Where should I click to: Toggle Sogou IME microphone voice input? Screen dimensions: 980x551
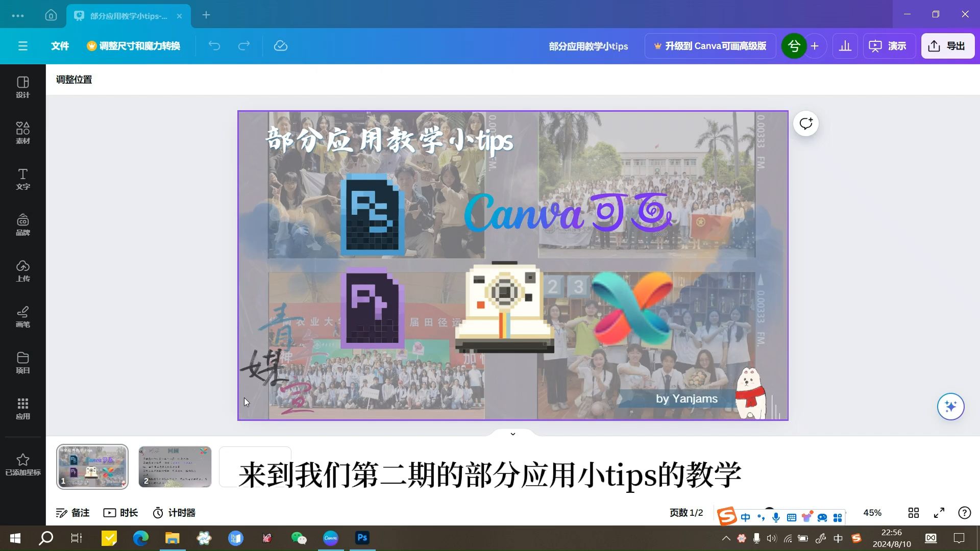[x=776, y=517]
